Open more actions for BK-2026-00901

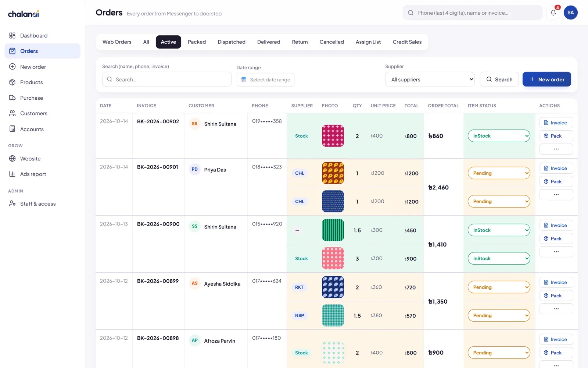coord(556,195)
